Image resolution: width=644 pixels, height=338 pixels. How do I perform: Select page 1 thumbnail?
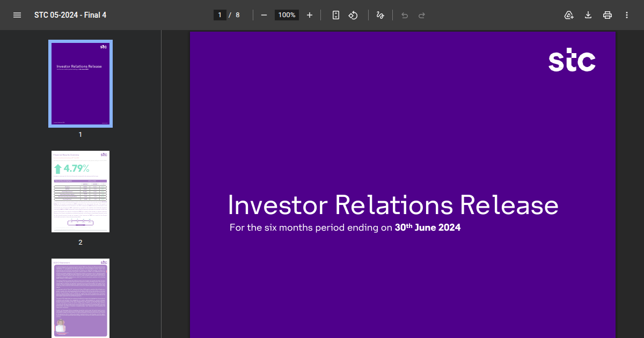80,84
